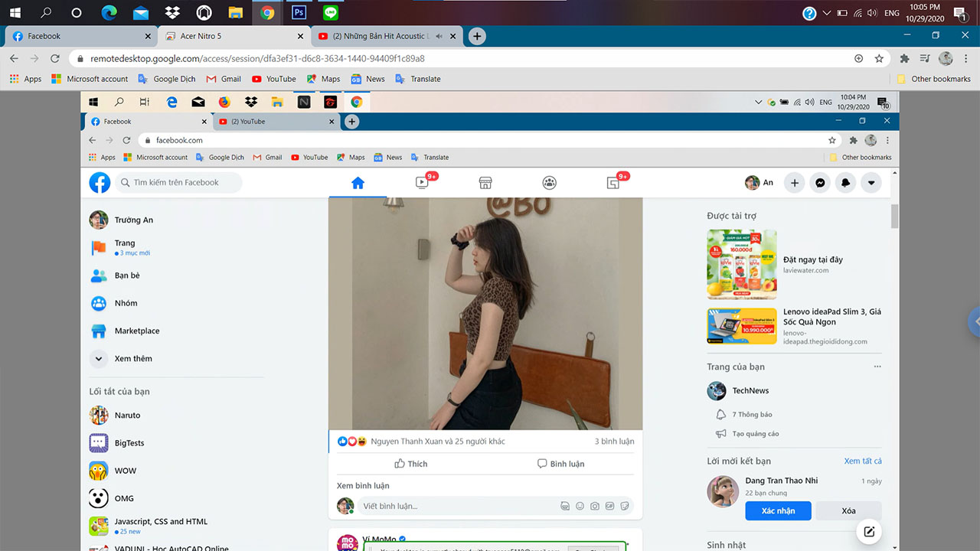The image size is (980, 551).
Task: Open Messenger icon in Facebook header
Action: pyautogui.click(x=820, y=183)
